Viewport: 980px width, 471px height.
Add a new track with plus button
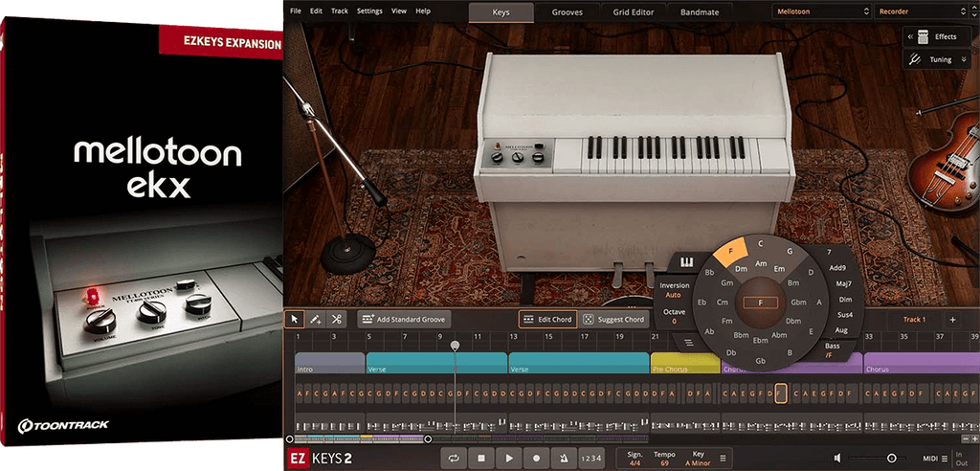coord(952,320)
